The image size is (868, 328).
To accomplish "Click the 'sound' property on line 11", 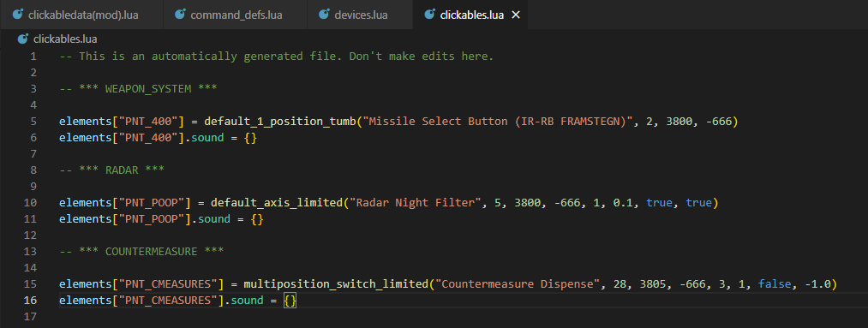I will (x=213, y=219).
